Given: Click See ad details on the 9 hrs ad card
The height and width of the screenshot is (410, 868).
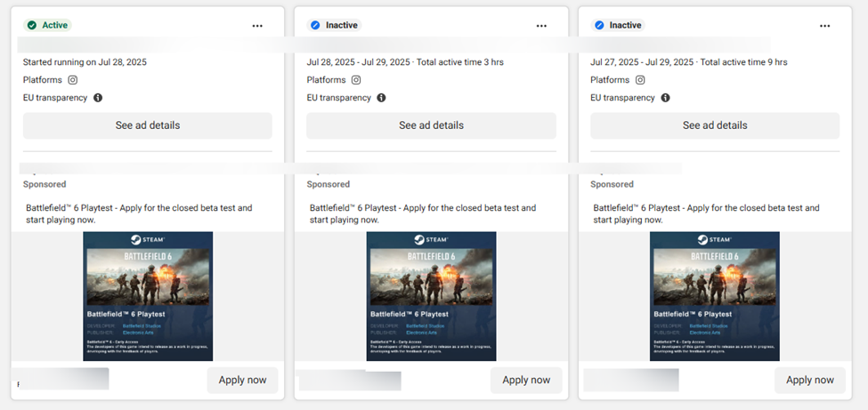Looking at the screenshot, I should [x=715, y=125].
